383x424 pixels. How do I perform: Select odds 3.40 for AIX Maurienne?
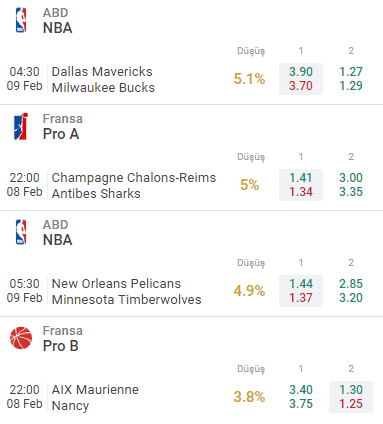tap(301, 397)
